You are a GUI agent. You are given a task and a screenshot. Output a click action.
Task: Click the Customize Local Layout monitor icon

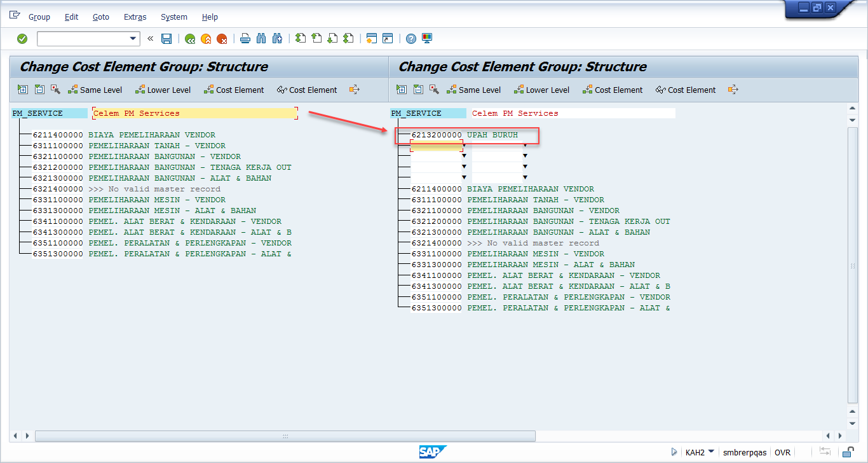coord(427,39)
